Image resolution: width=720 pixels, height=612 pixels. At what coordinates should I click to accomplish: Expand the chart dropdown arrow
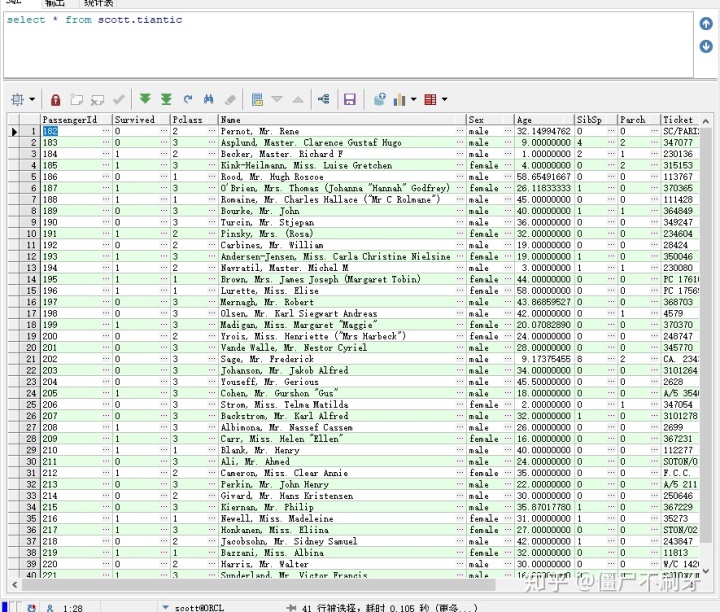click(x=413, y=99)
